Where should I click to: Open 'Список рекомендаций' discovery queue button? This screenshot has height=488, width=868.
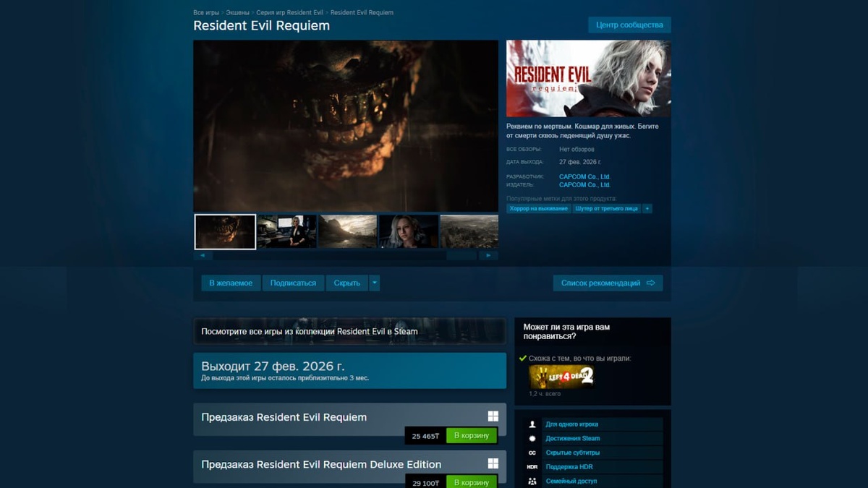pos(608,283)
